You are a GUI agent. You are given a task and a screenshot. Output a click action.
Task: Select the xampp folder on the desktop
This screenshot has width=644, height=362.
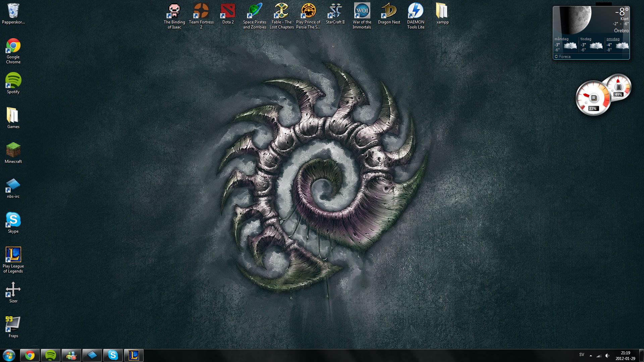click(x=442, y=13)
